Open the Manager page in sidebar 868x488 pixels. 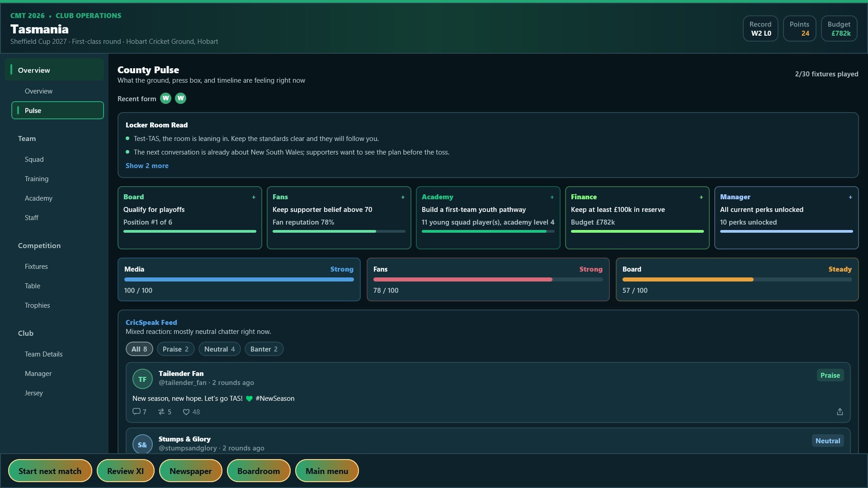pyautogui.click(x=57, y=374)
